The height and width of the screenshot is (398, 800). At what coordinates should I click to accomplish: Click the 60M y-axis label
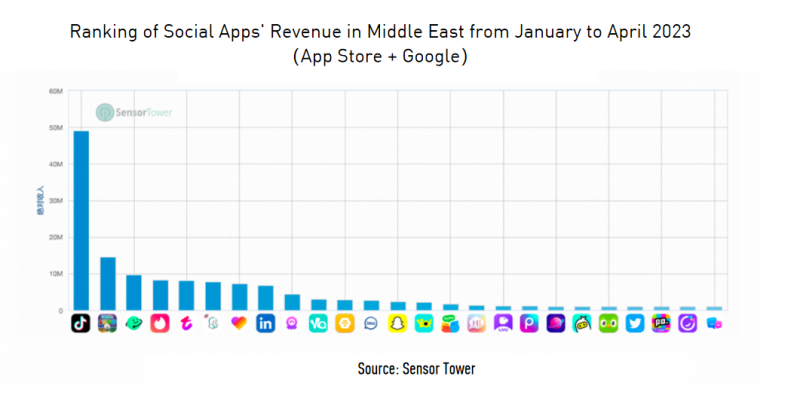pos(56,91)
